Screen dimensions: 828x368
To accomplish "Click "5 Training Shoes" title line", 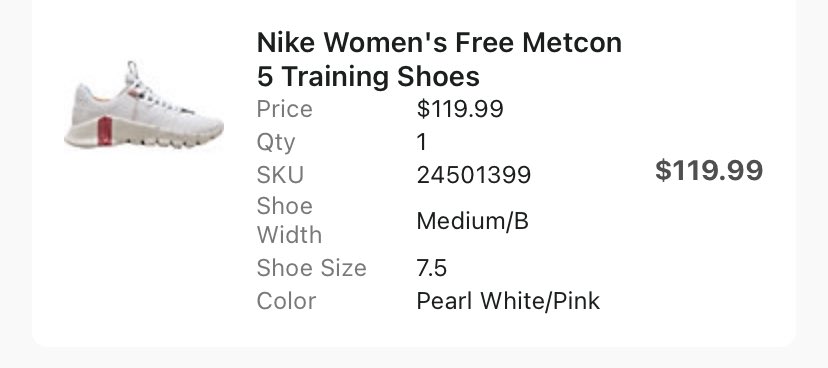I will (x=368, y=77).
